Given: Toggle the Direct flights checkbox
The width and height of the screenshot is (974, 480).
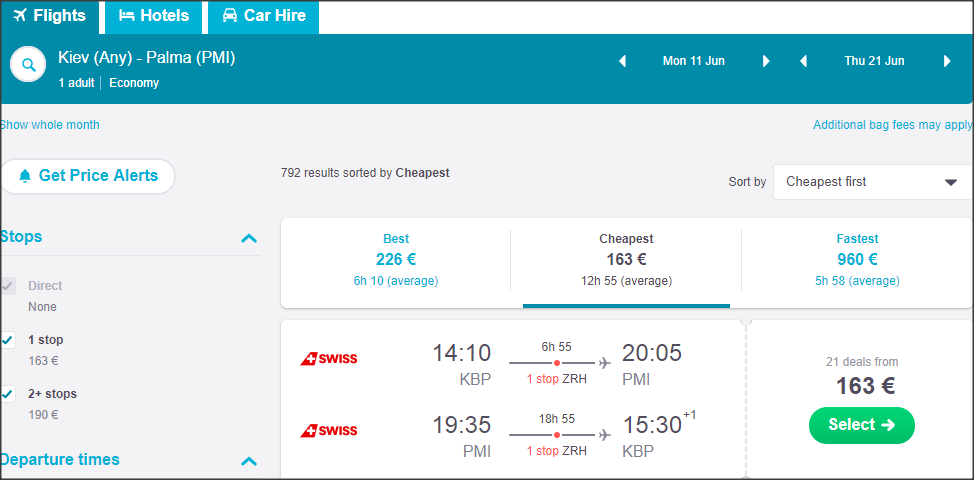Looking at the screenshot, I should pos(8,286).
